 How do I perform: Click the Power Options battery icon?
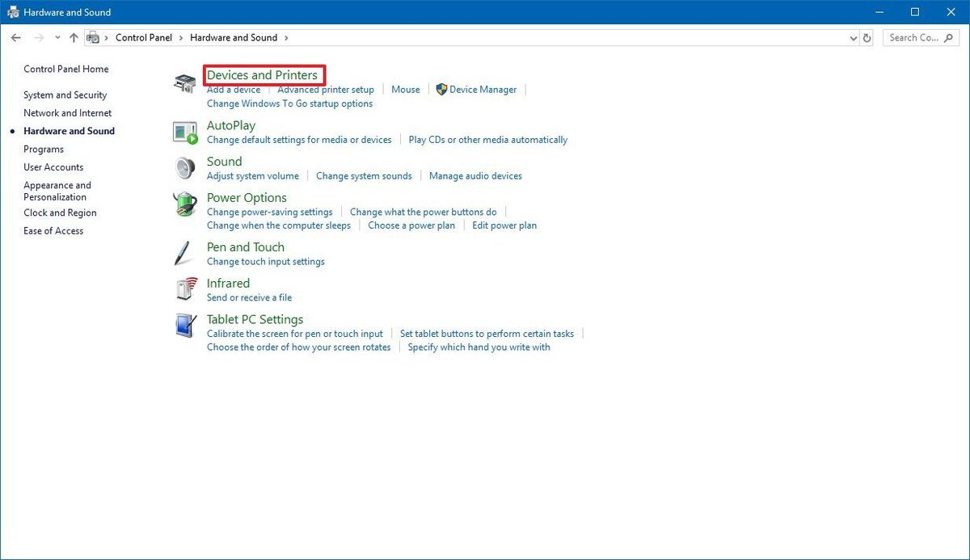pyautogui.click(x=184, y=204)
